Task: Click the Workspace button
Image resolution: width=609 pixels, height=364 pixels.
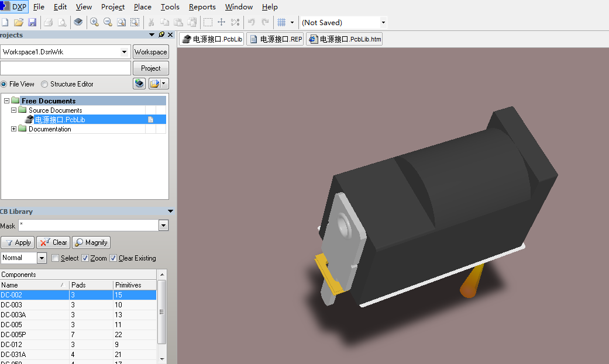Action: tap(151, 51)
